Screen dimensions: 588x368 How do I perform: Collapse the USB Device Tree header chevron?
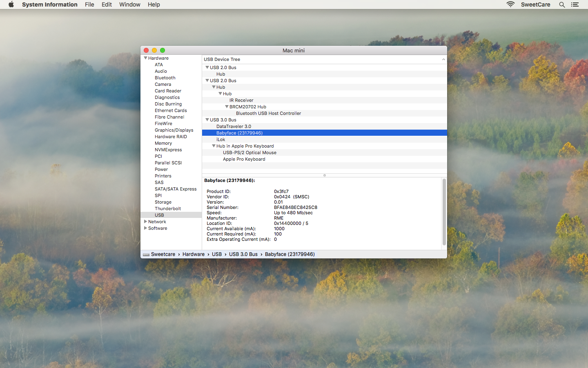click(x=443, y=59)
